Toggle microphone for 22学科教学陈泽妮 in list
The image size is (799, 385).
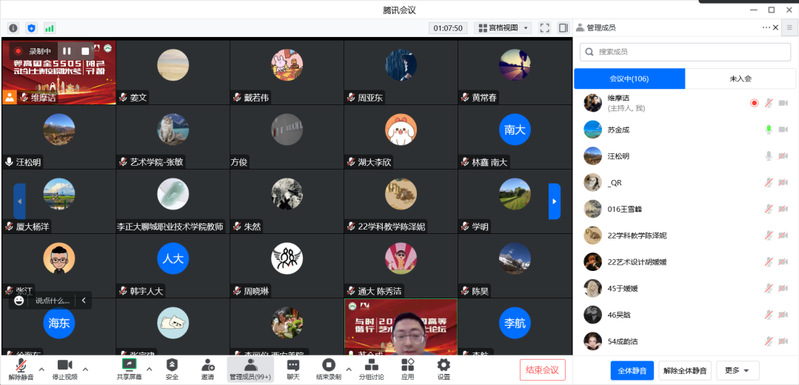point(768,235)
